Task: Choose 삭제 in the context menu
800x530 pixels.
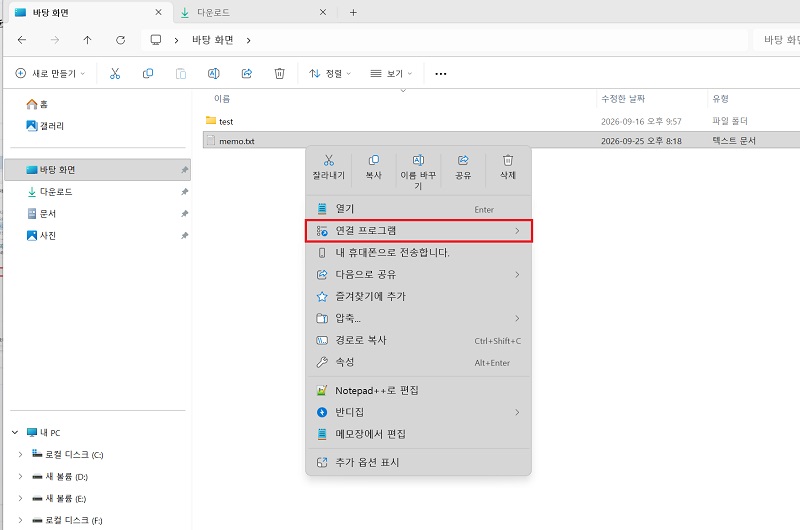Action: 508,167
